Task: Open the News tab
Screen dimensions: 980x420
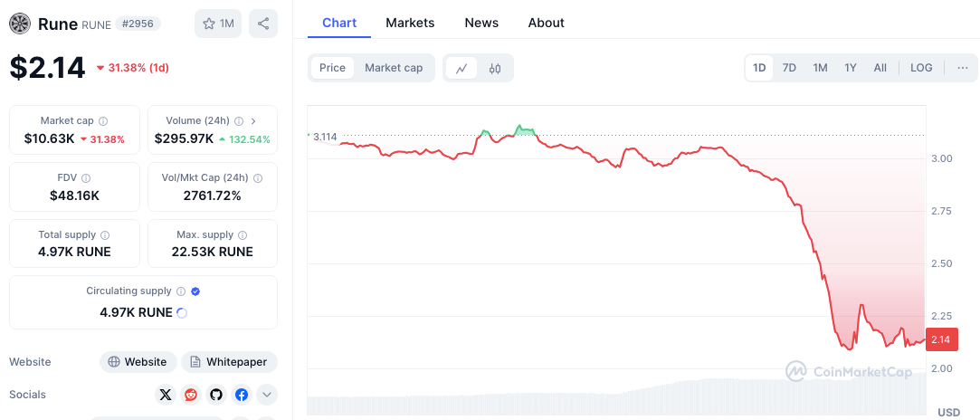Action: tap(481, 23)
